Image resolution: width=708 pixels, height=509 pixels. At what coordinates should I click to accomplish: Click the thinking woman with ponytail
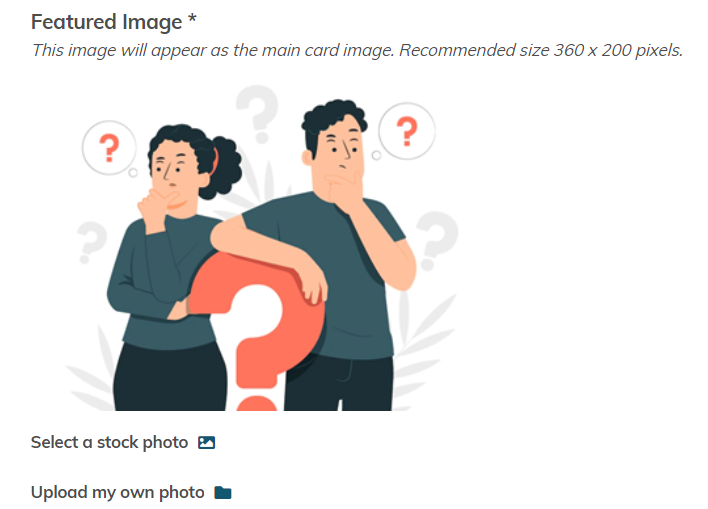point(174,266)
